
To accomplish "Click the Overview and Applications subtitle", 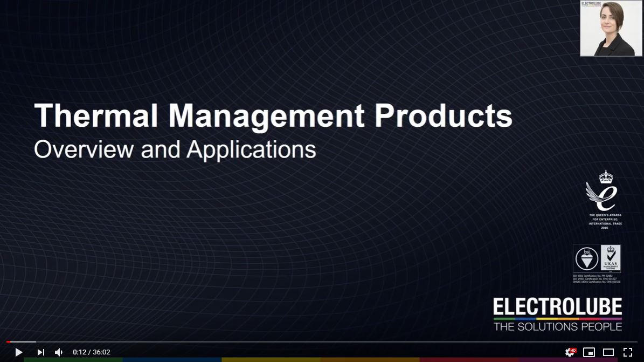I will pyautogui.click(x=175, y=149).
